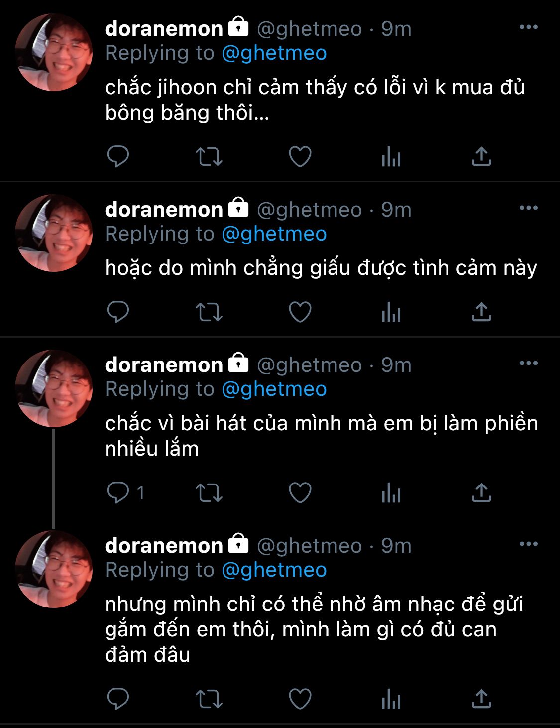Like the tweet 'hoặc do mình chẳng giấu'

300,312
